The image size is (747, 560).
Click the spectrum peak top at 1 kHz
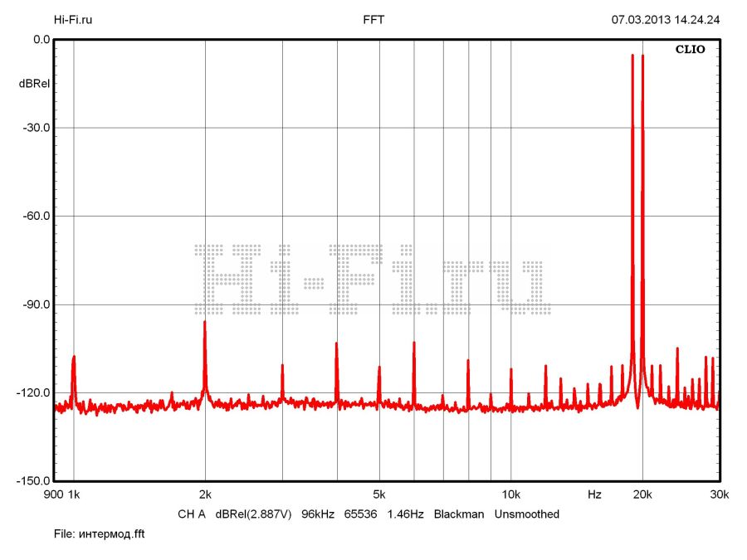pyautogui.click(x=74, y=358)
